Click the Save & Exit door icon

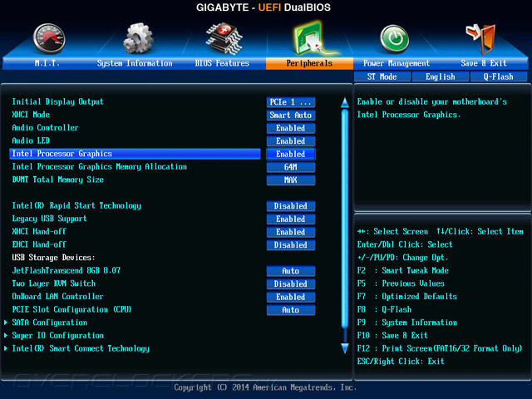480,39
